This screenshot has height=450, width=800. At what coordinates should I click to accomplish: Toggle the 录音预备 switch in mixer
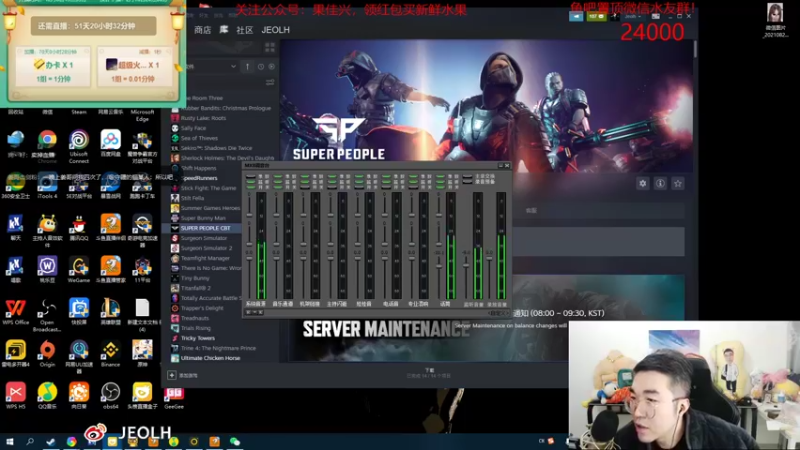coord(467,181)
